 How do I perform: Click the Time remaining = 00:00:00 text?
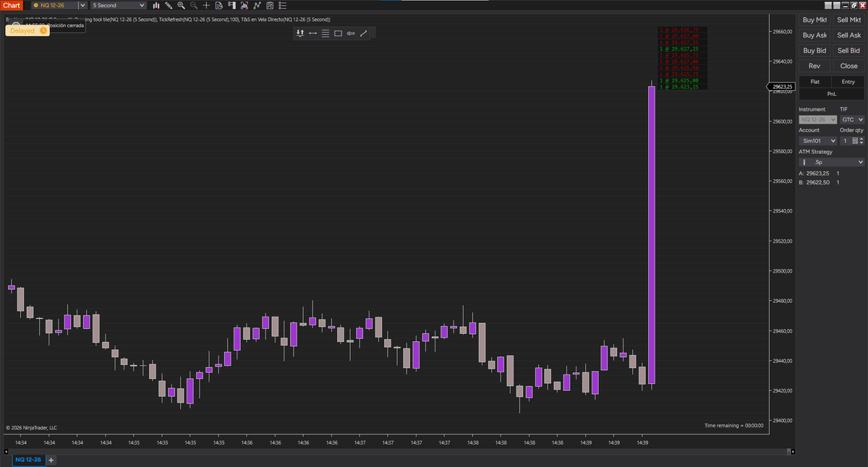[733, 425]
